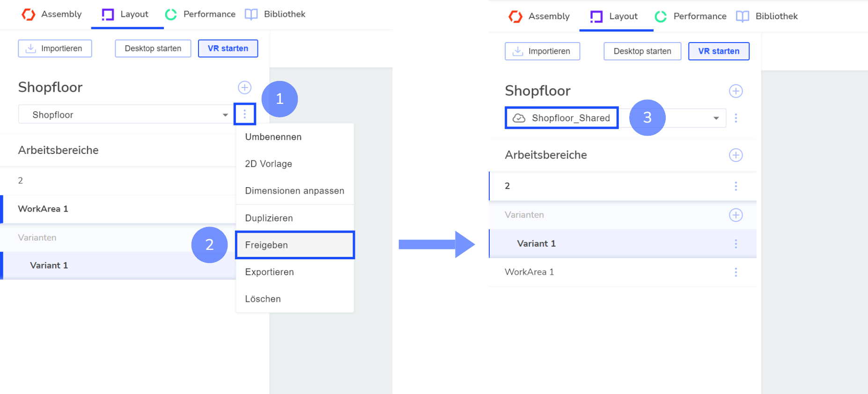868x394 pixels.
Task: Click the plus icon beside Shopfloor heading, right panel
Action: point(736,91)
